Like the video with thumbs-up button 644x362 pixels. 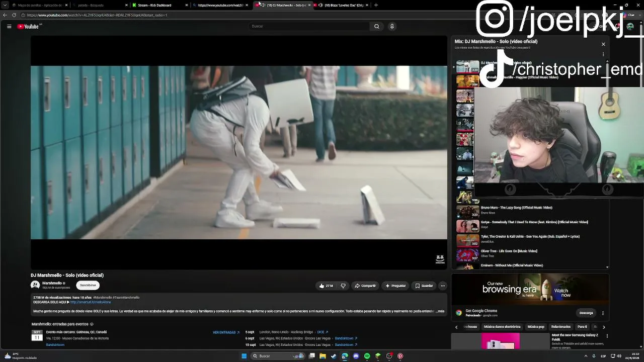(326, 286)
